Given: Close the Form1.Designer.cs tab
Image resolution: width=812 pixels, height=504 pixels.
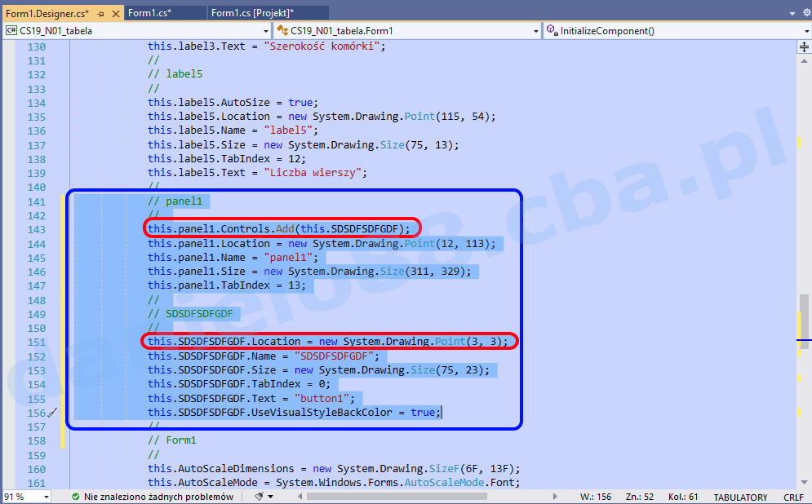Looking at the screenshot, I should [113, 13].
